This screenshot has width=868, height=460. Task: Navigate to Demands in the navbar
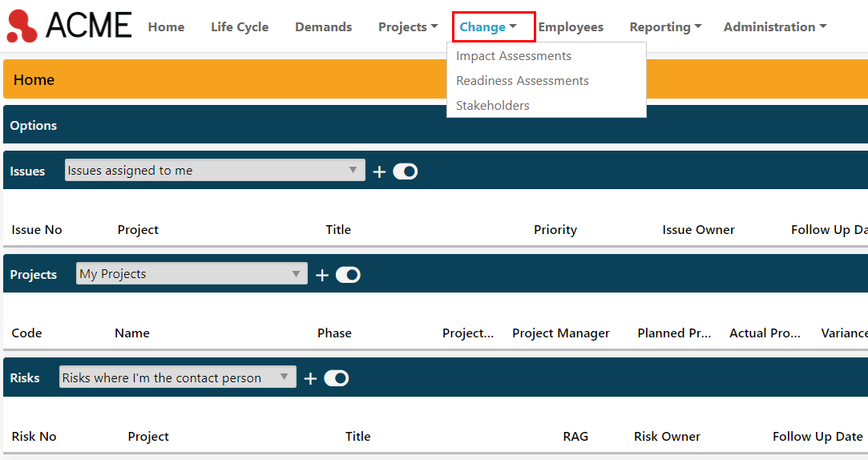(323, 26)
